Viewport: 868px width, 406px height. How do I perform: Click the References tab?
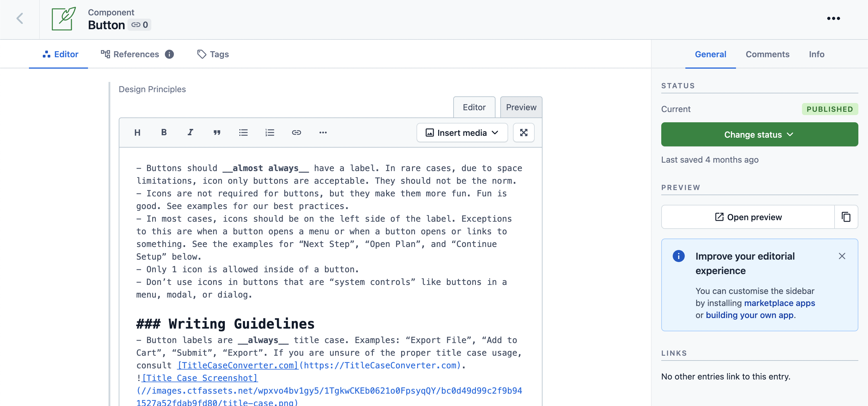click(x=136, y=54)
